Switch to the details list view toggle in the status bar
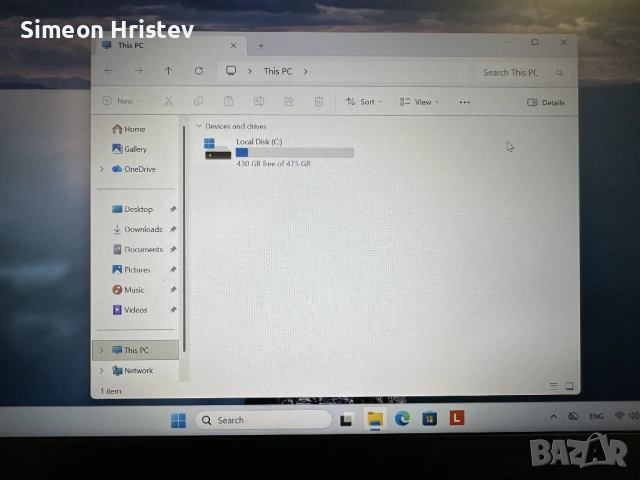640x480 pixels. click(x=554, y=386)
